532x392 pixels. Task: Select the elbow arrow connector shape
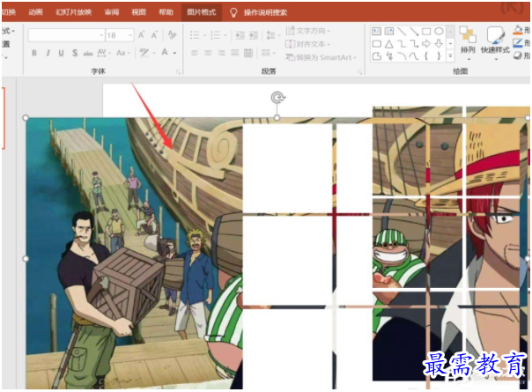414,44
